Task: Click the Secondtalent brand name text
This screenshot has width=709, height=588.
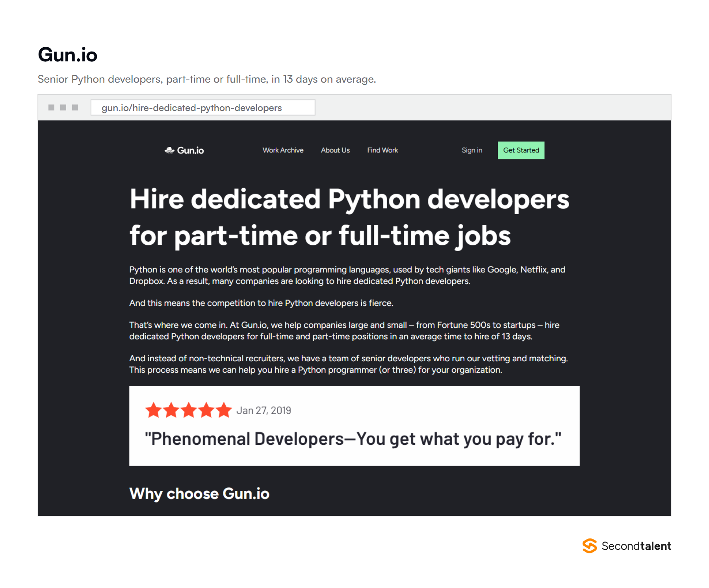Action: point(636,546)
